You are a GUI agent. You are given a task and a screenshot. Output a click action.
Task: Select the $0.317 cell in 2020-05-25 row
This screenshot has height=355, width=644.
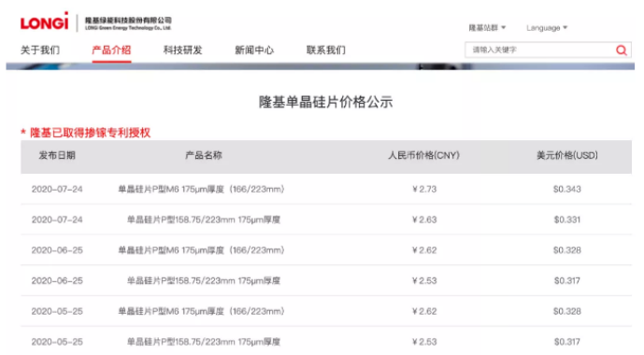(567, 342)
